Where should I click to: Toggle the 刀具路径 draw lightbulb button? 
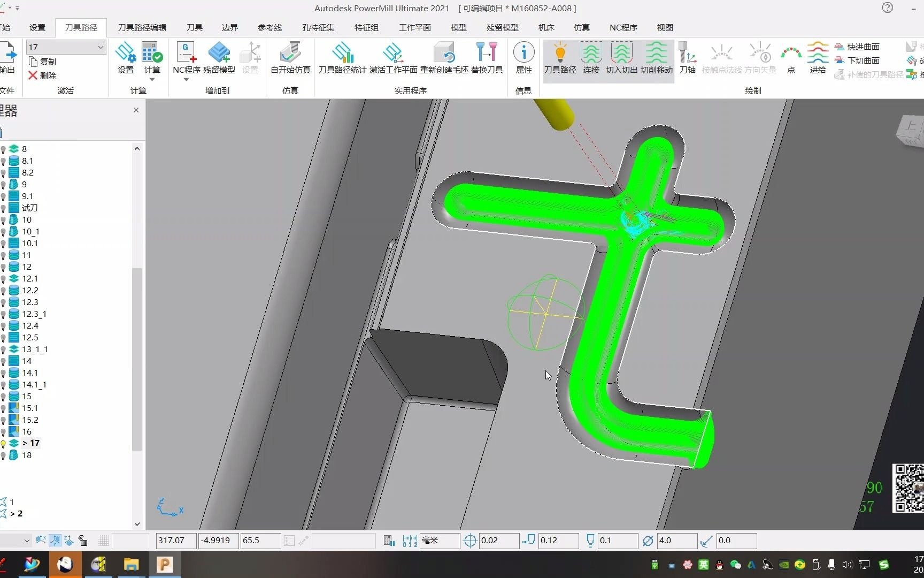(560, 58)
